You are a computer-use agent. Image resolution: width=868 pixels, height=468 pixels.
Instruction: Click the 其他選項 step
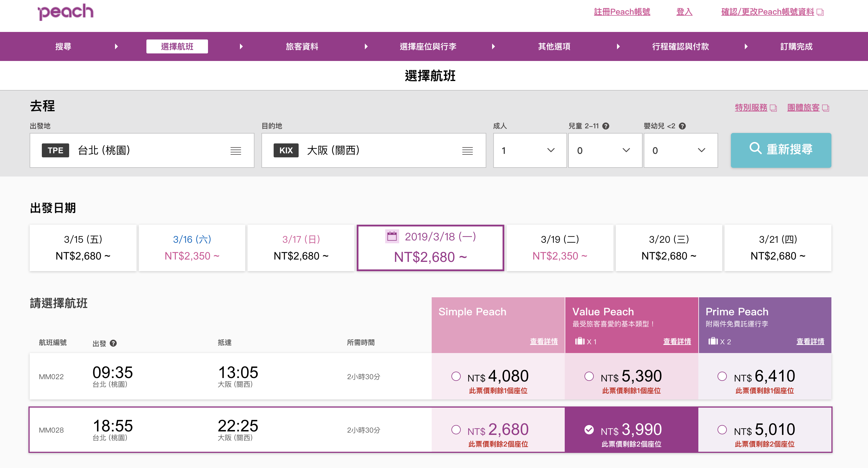tap(554, 46)
